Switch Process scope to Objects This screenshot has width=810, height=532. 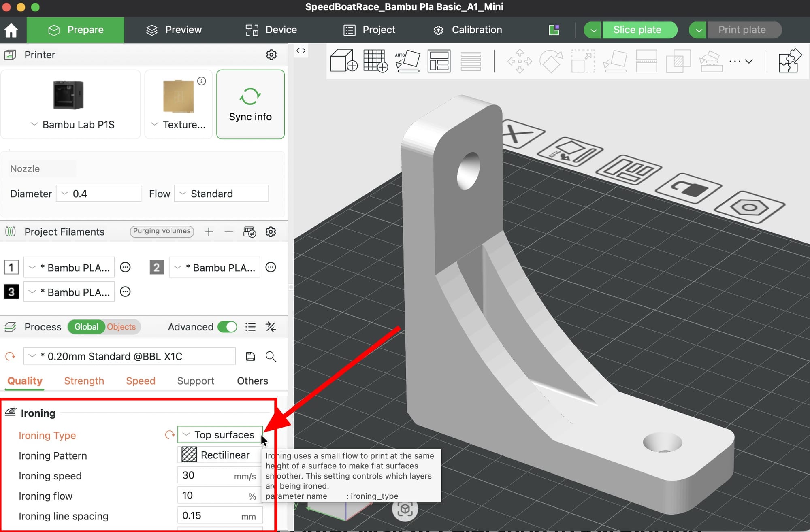click(x=121, y=327)
